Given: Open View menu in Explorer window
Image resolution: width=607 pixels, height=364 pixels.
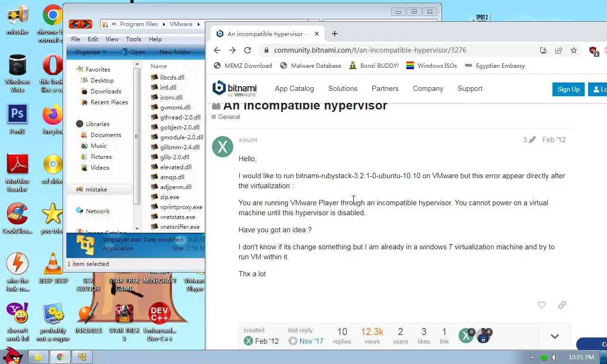Looking at the screenshot, I should pyautogui.click(x=112, y=39).
